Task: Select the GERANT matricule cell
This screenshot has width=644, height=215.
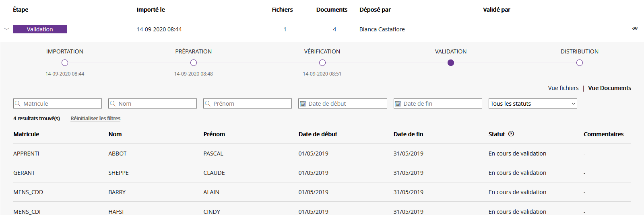Action: coord(24,173)
